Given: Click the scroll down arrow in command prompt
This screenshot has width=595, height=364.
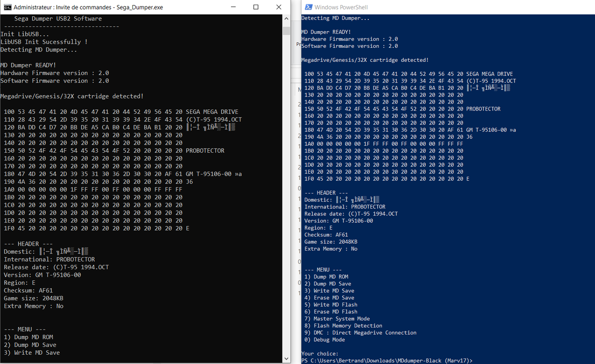Looking at the screenshot, I should point(286,359).
